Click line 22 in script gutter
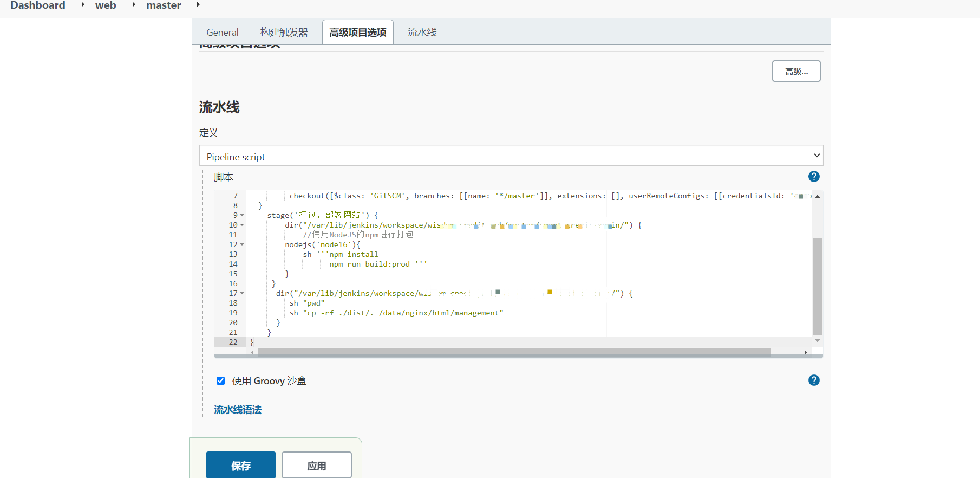This screenshot has width=980, height=478. pos(230,342)
